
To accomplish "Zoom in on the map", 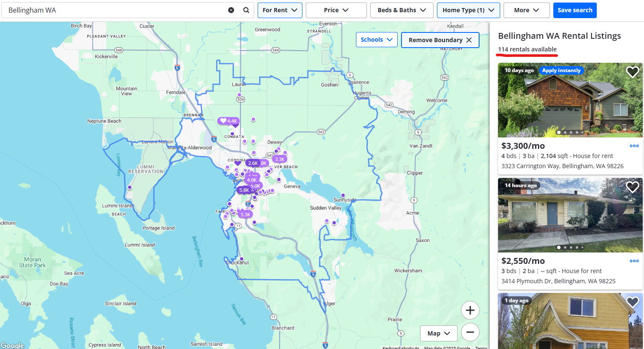I will pos(470,311).
